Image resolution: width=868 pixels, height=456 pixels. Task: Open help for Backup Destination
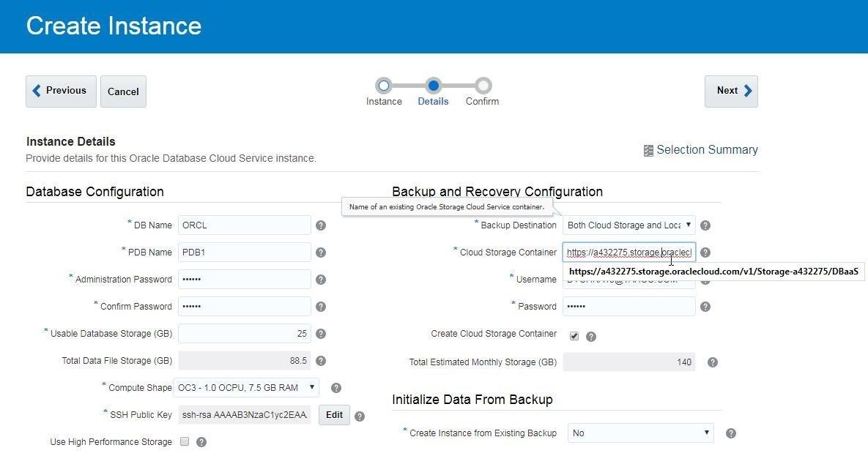[x=705, y=225]
